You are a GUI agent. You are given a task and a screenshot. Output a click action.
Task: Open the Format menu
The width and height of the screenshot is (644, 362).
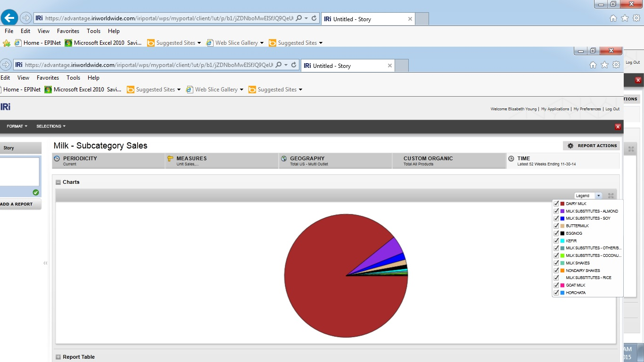point(17,126)
